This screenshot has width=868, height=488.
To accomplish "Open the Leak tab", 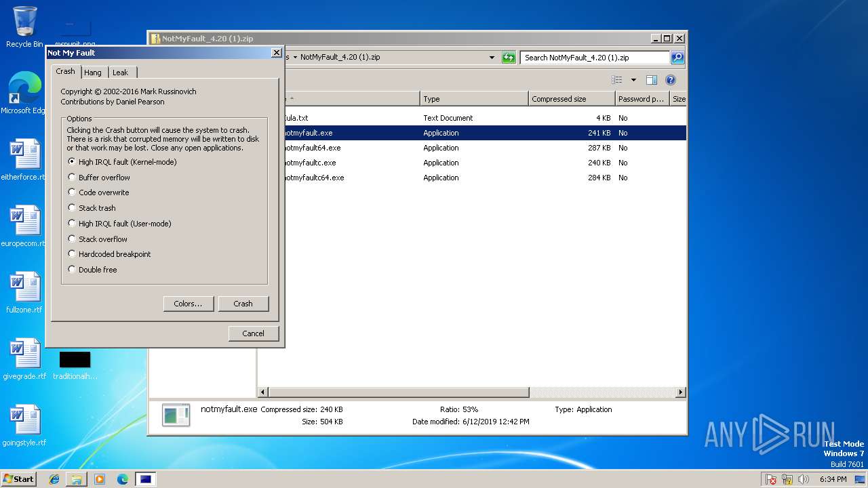I will point(121,73).
